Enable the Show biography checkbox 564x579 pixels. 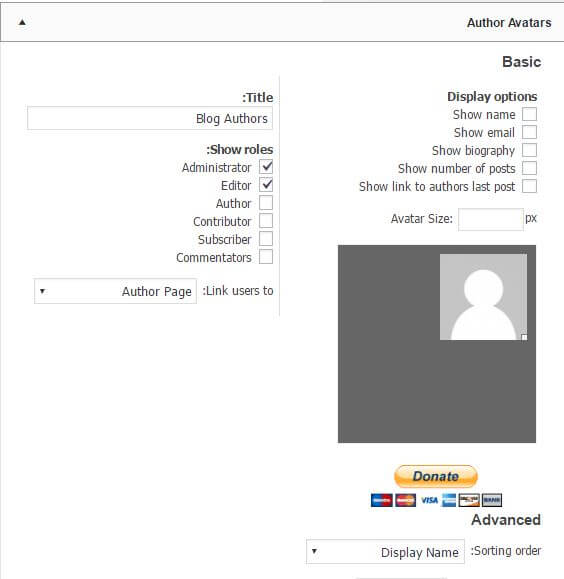(529, 150)
